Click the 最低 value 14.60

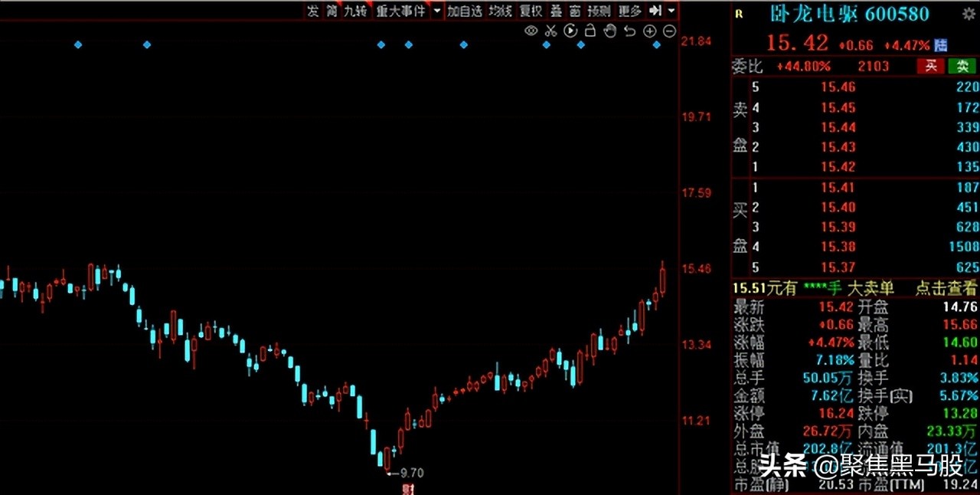coord(960,343)
